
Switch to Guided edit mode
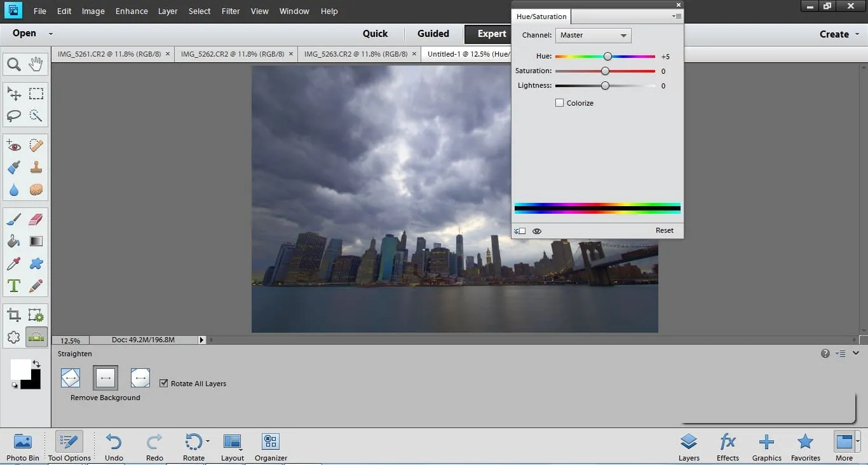point(433,34)
